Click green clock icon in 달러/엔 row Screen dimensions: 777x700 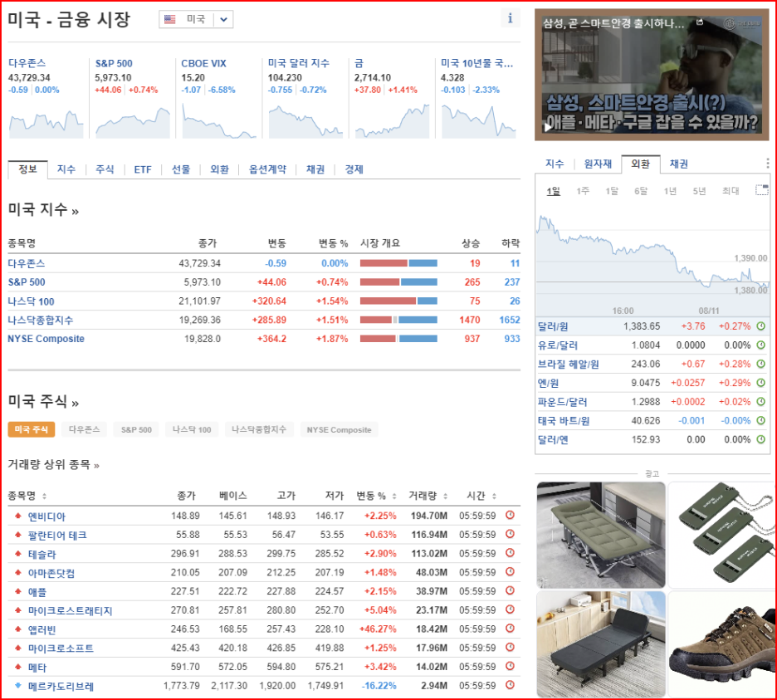(761, 438)
